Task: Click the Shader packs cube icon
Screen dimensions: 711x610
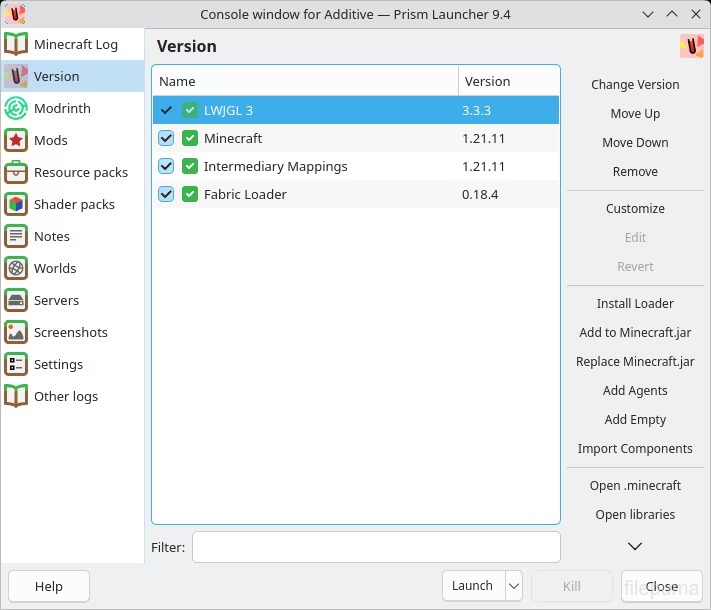Action: 16,204
